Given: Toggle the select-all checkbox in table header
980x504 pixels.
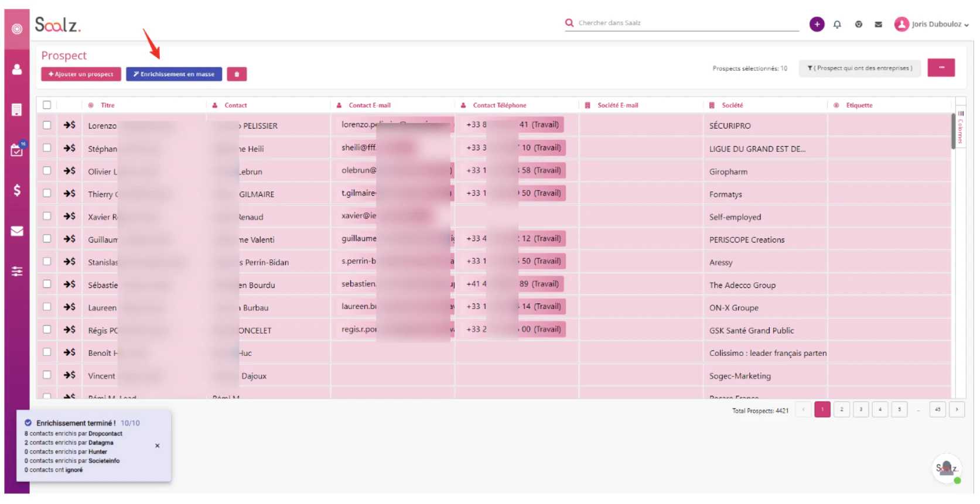Looking at the screenshot, I should [47, 105].
